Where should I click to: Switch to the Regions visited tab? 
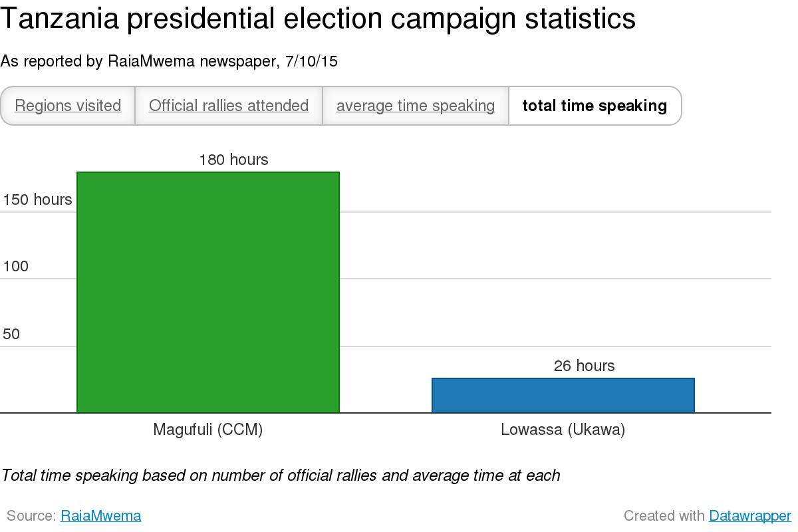(x=68, y=106)
